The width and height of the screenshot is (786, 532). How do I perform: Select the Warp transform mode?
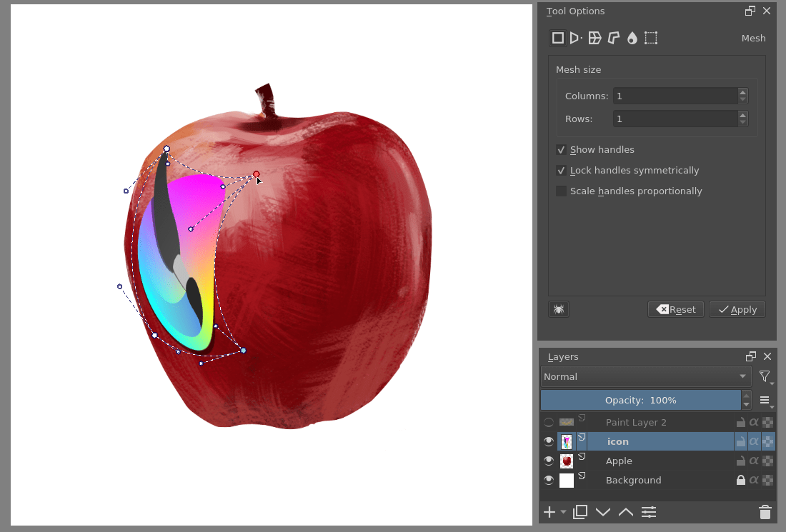(x=595, y=38)
